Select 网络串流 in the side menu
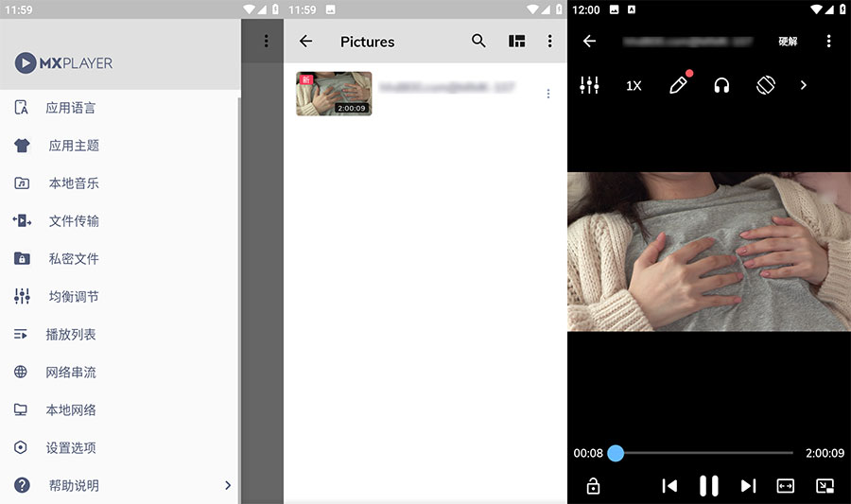 click(x=71, y=373)
